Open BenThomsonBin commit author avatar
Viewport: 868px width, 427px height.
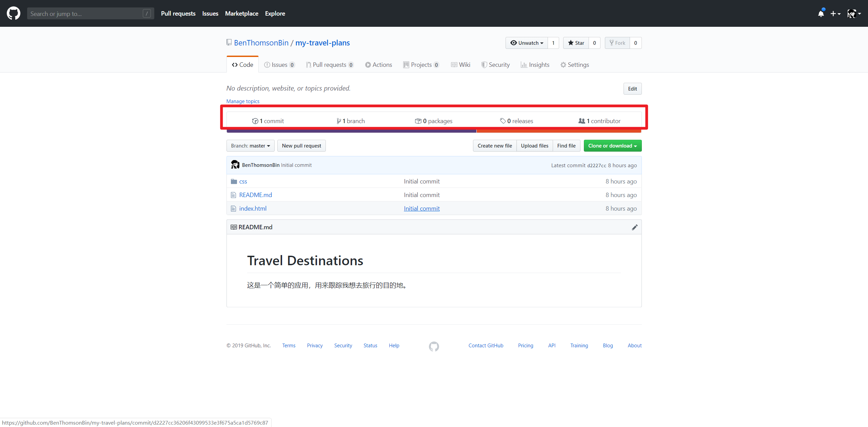click(235, 165)
